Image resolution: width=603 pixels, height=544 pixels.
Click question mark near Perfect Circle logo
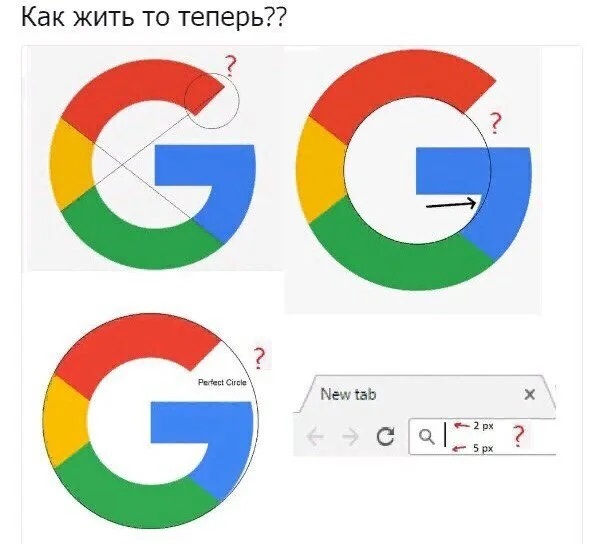coord(260,358)
